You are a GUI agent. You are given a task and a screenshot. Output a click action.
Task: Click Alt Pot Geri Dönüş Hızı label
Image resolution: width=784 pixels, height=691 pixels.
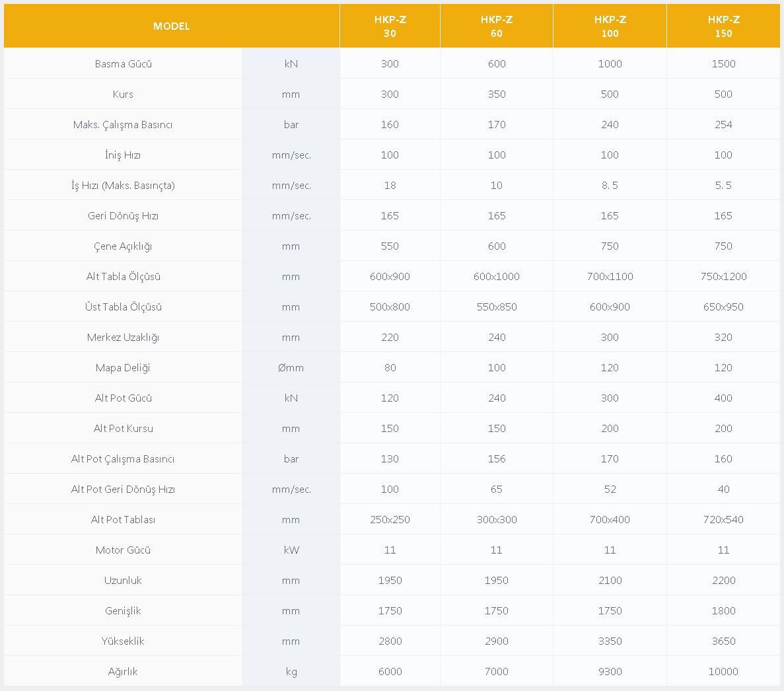(123, 489)
